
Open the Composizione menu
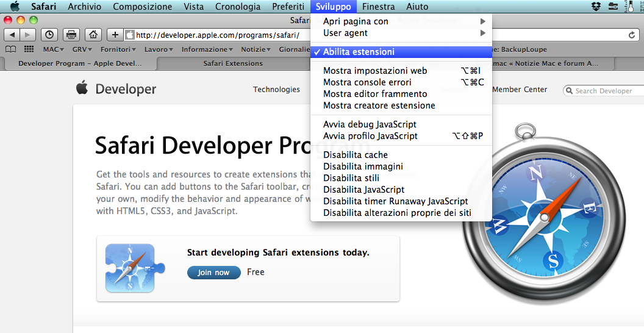tap(143, 7)
